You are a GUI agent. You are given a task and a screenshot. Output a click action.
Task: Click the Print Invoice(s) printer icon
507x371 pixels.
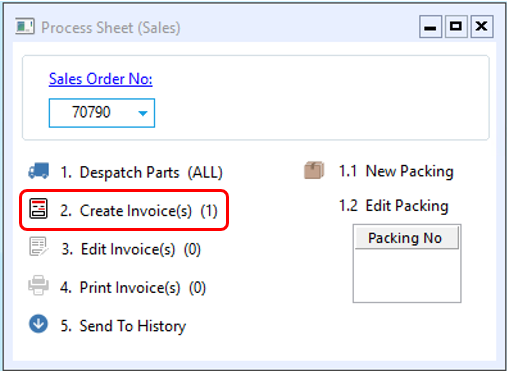[38, 285]
